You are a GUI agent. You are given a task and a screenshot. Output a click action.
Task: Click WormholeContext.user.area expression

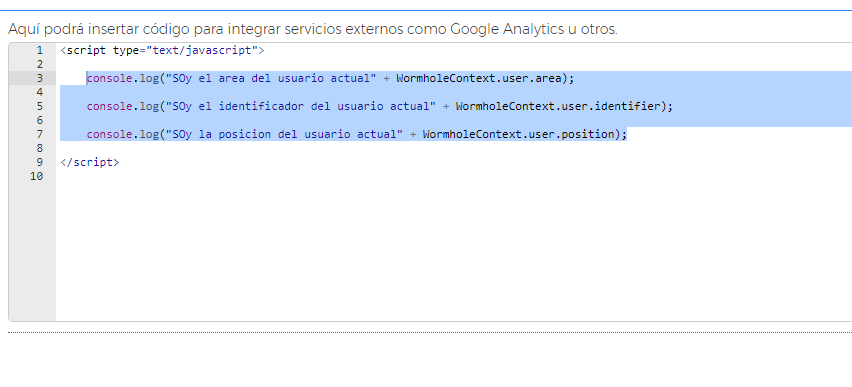pyautogui.click(x=479, y=78)
